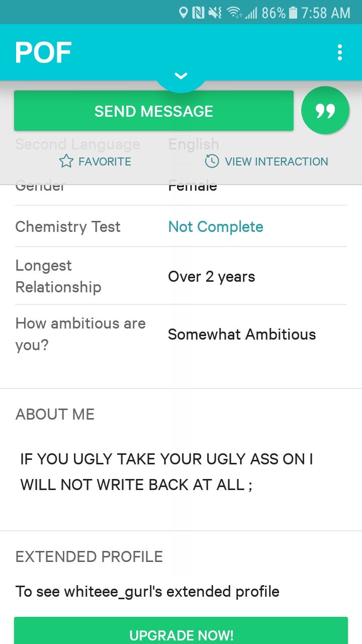Viewport: 362px width, 644px height.
Task: Open the Not Complete Chemistry Test link
Action: (216, 226)
